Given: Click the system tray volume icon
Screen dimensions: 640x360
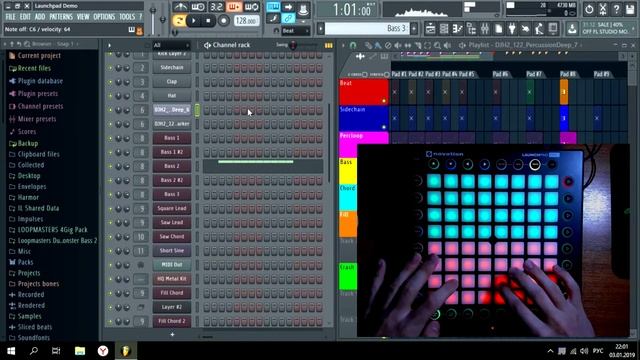Looking at the screenshot, I should pyautogui.click(x=584, y=351).
